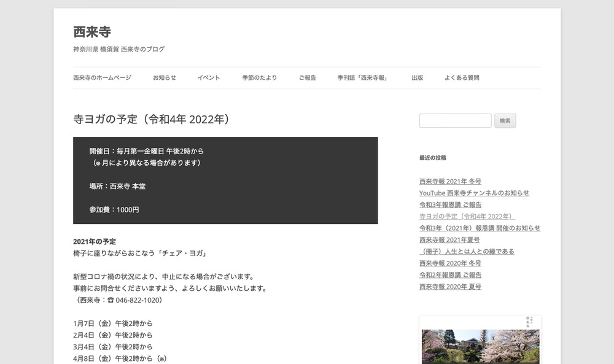Open recent post 西来寺報 2021年 冬号
Screen dimensions: 614x364
click(450, 181)
